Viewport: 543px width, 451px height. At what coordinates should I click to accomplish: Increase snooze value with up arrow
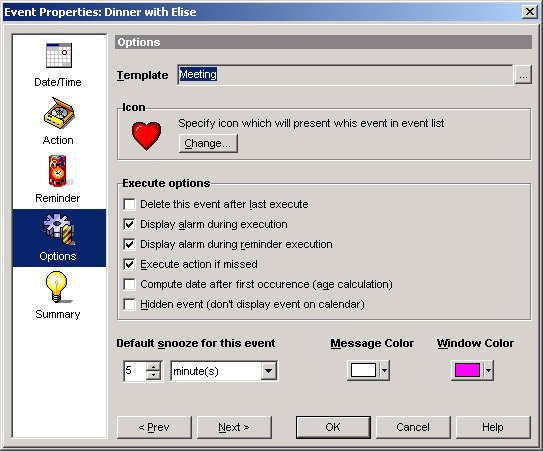tap(153, 366)
